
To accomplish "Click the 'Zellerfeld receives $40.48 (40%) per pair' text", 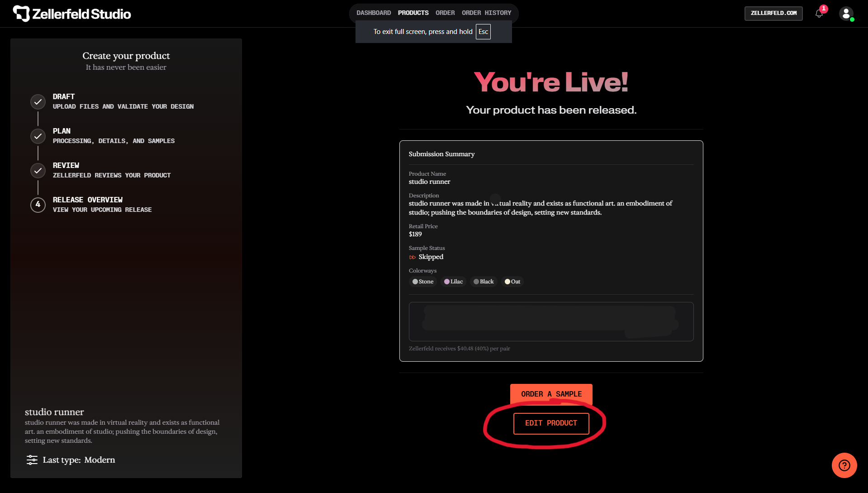I will [460, 349].
